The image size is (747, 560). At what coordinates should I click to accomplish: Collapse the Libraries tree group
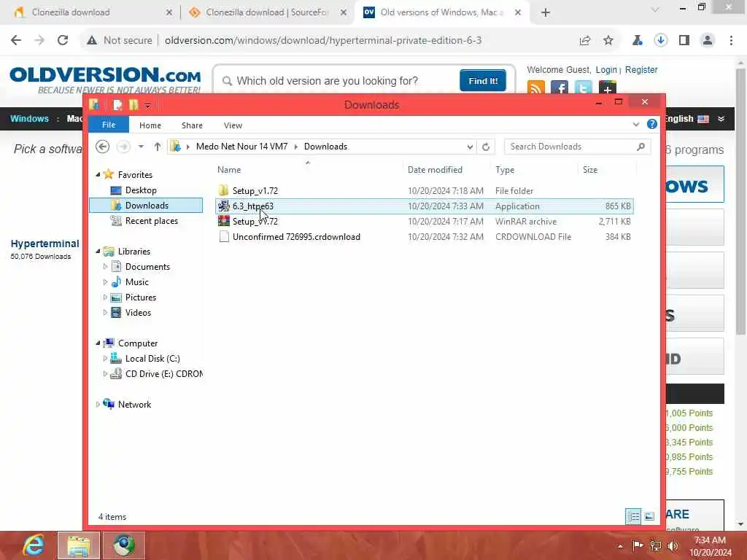[x=98, y=252]
